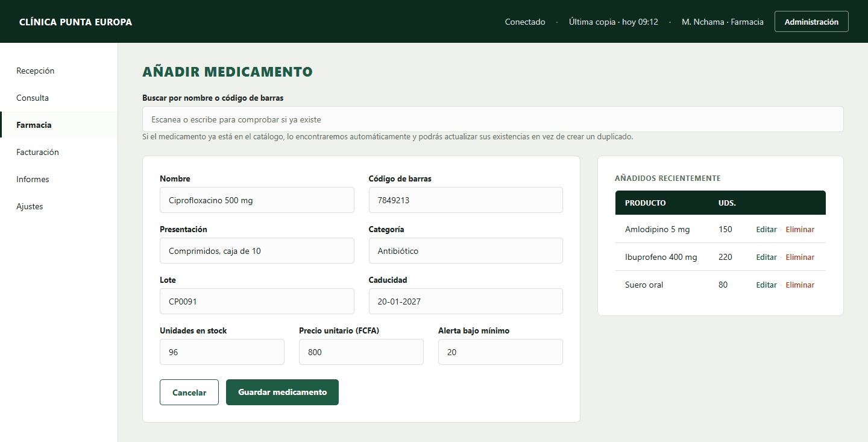Click the duplicate-catalog hint text below search

click(x=388, y=137)
